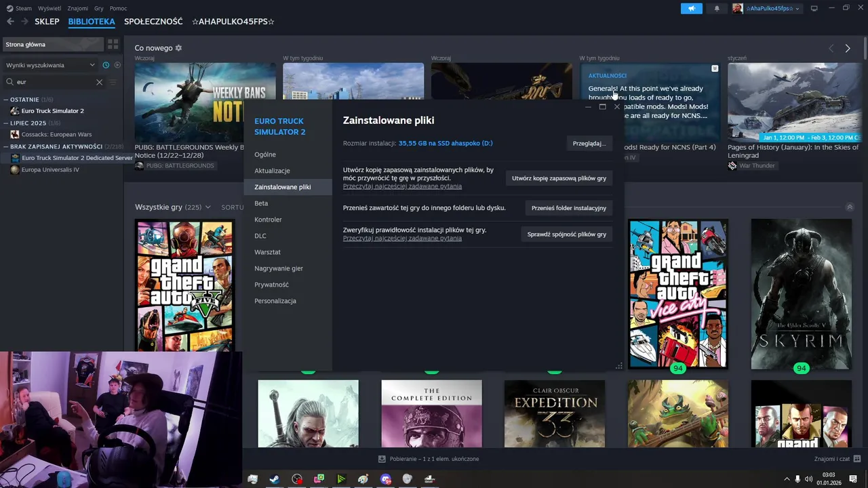
Task: Open the ☆AHAPULKO45FPS☆ profile tab
Action: tap(233, 22)
